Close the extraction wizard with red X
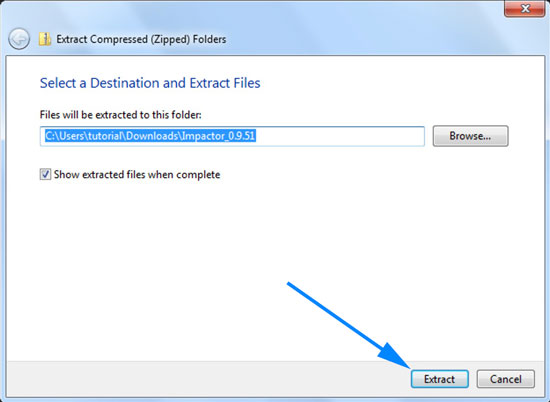This screenshot has height=402, width=550. click(x=525, y=8)
